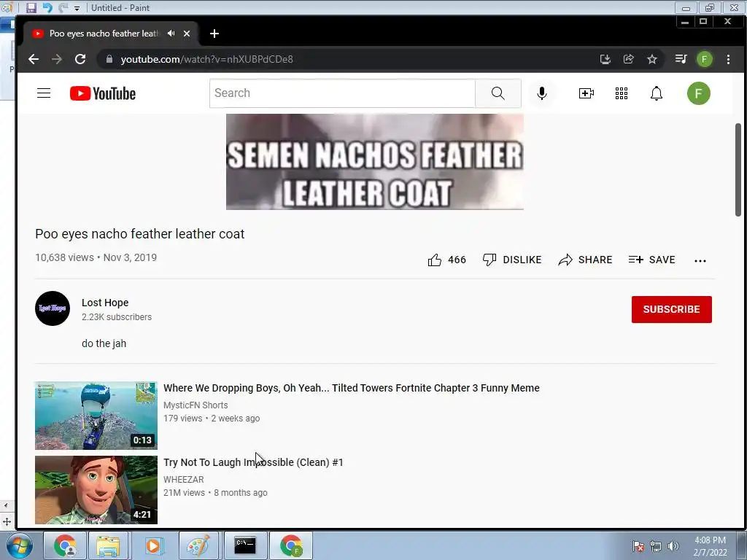The height and width of the screenshot is (560, 747).
Task: Open the Try Not To Laugh thumbnail
Action: 96,489
